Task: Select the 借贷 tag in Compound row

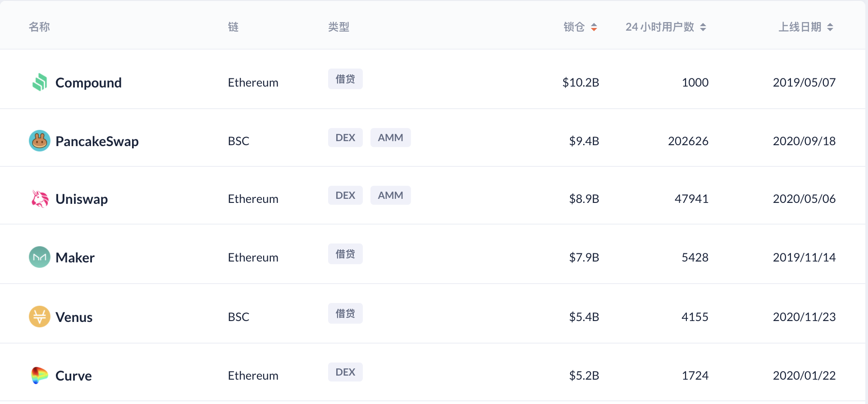Action: click(x=345, y=79)
